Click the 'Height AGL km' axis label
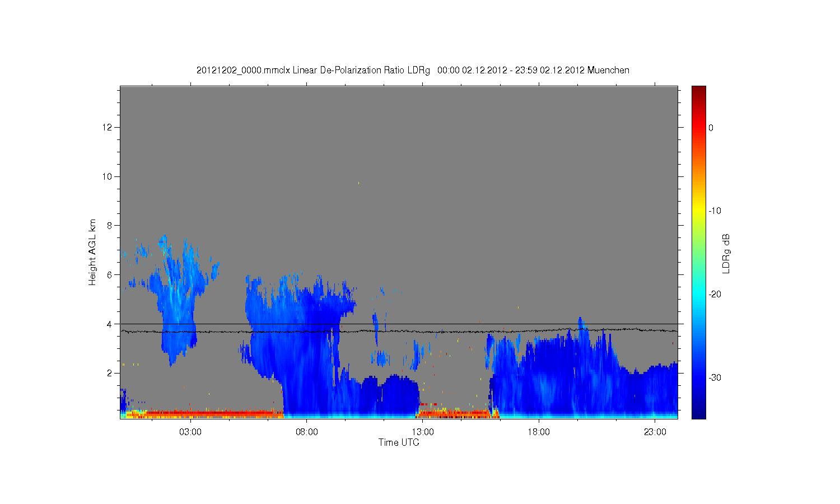Screen dimensions: 840x504 (x=92, y=252)
